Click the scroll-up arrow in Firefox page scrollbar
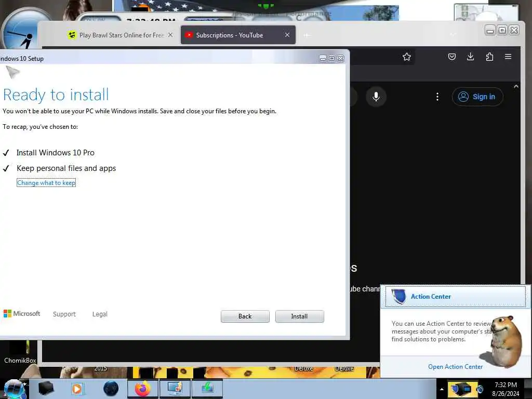The width and height of the screenshot is (532, 399). click(x=516, y=87)
